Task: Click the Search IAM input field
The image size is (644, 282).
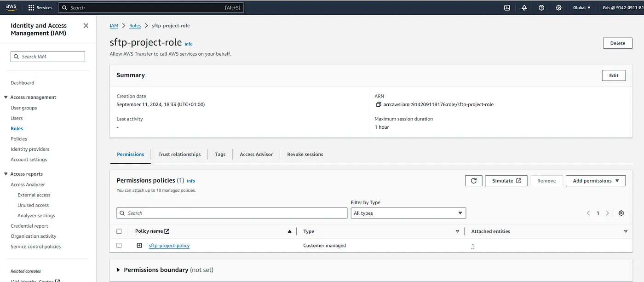Action: (48, 57)
